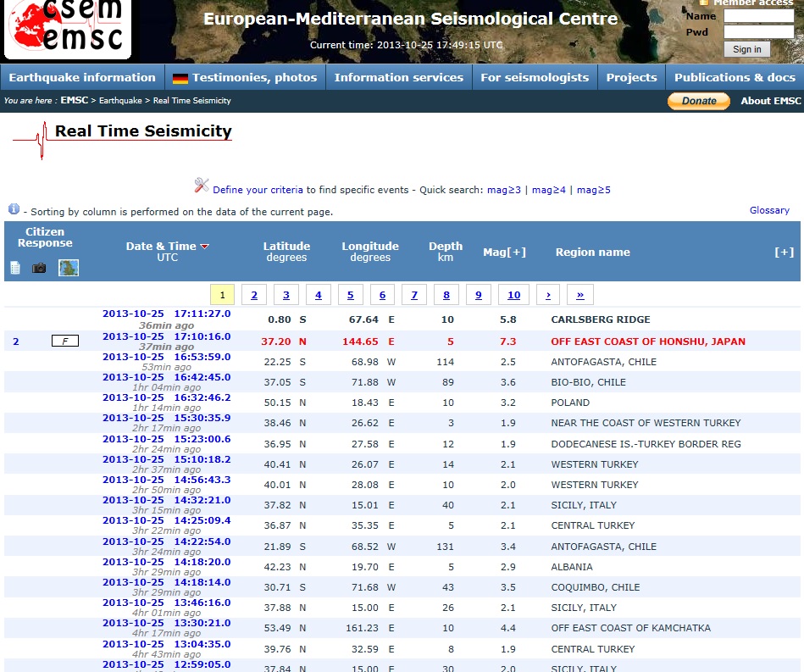
Task: Click the EMSC logo at top left
Action: [68, 30]
